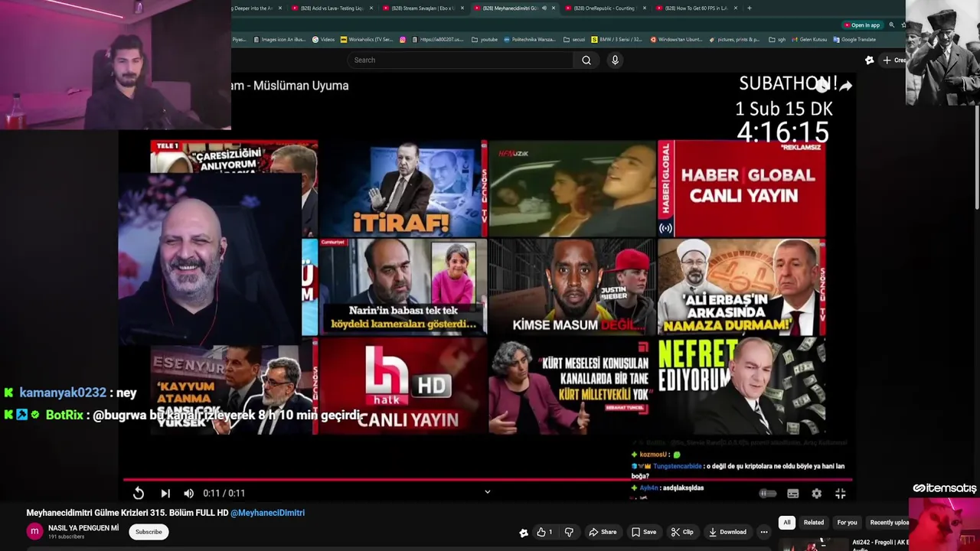980x551 pixels.
Task: Open the KAYYUM ATANMA thumbnail
Action: [x=234, y=389]
